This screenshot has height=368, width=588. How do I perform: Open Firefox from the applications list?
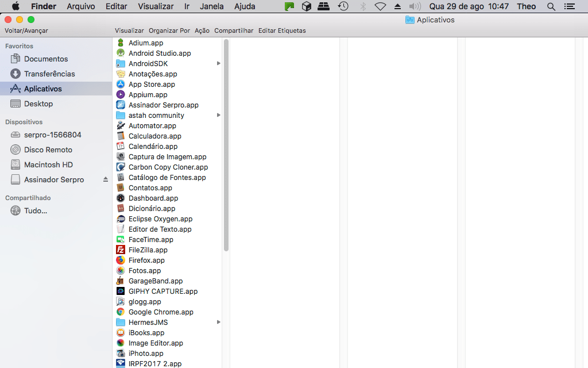(x=145, y=260)
